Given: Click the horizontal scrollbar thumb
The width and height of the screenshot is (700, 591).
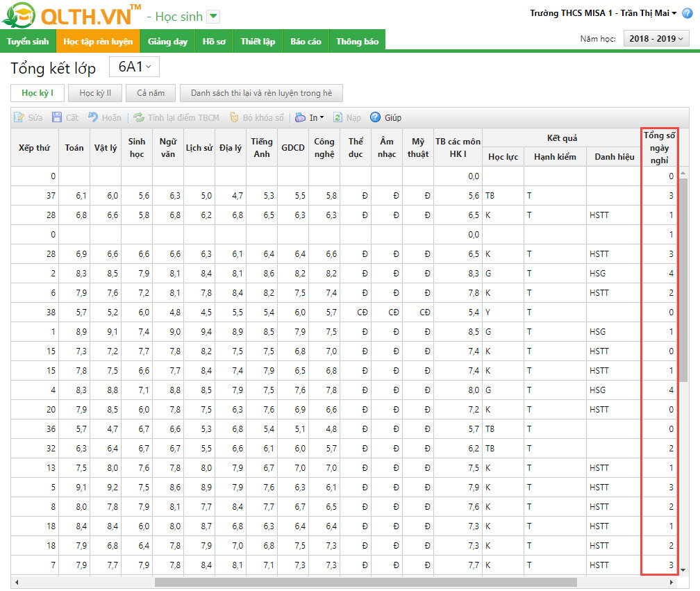Looking at the screenshot, I should (365, 582).
